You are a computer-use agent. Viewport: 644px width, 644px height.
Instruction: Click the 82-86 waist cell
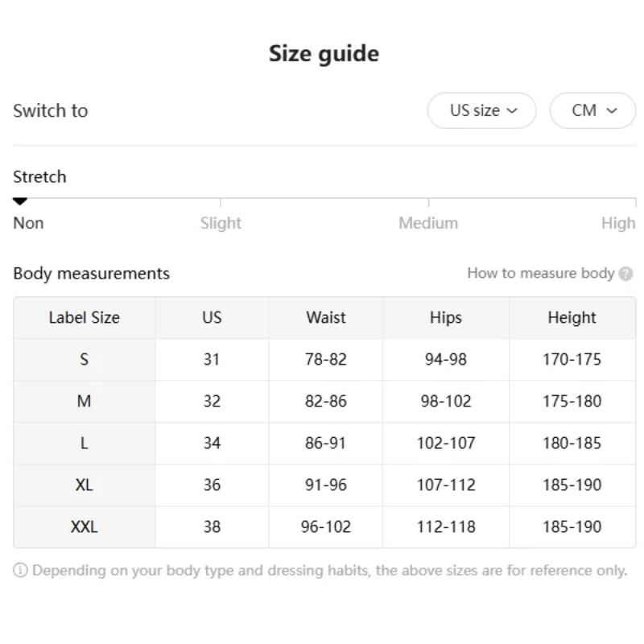tap(325, 402)
